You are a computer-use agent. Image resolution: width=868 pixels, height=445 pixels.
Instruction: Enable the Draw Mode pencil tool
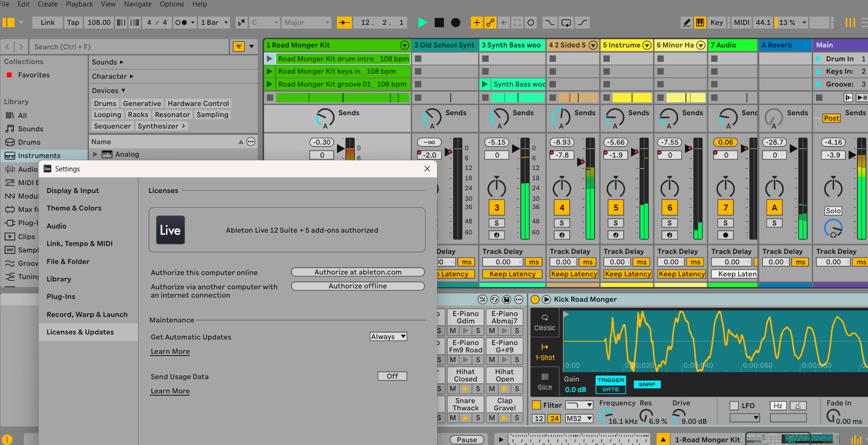(x=686, y=22)
